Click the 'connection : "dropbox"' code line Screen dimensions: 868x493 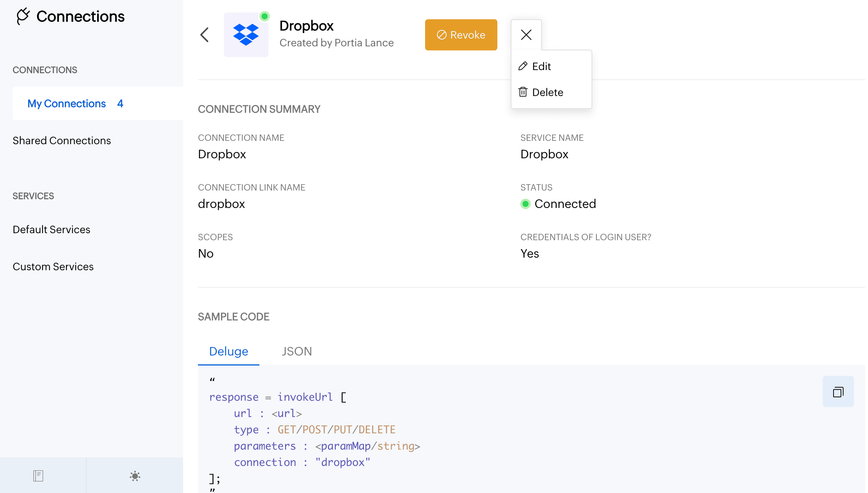point(302,462)
